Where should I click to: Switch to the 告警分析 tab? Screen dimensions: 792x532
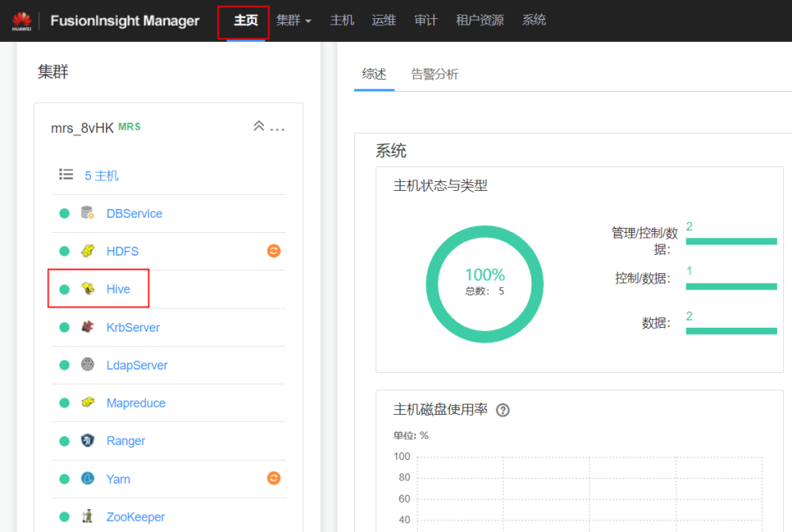point(435,74)
